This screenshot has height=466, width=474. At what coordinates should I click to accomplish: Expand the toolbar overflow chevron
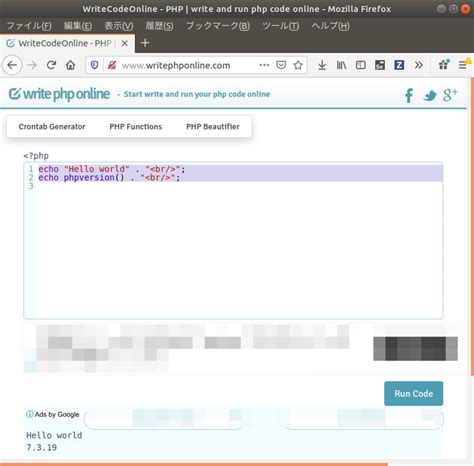pyautogui.click(x=419, y=65)
